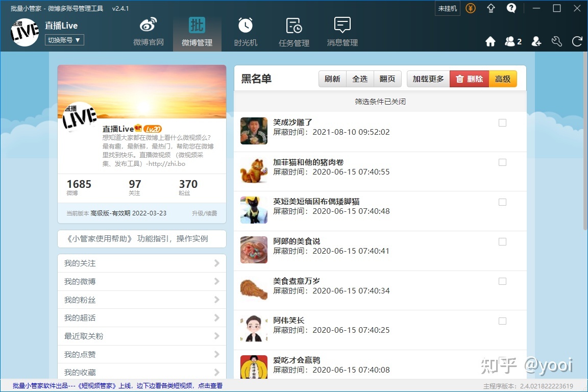Click the upload arrow icon in title bar

(x=491, y=8)
